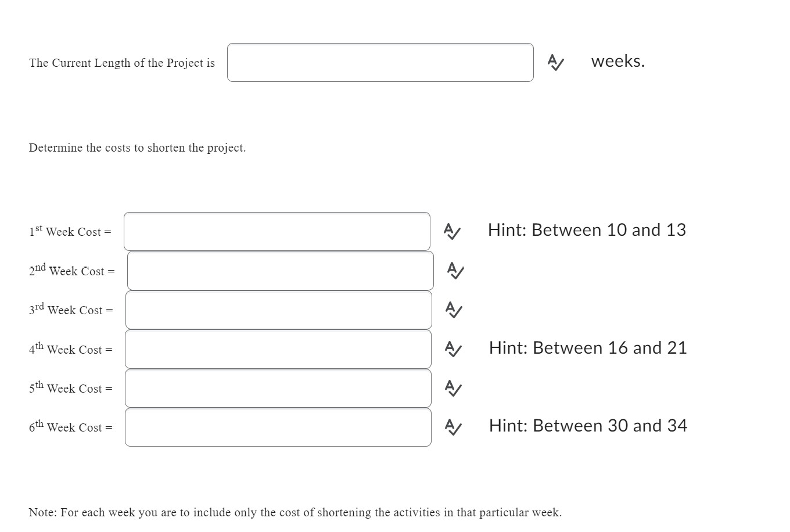Select the hint reading Between 10 and 13
Image resolution: width=790 pixels, height=532 pixels.
[587, 230]
